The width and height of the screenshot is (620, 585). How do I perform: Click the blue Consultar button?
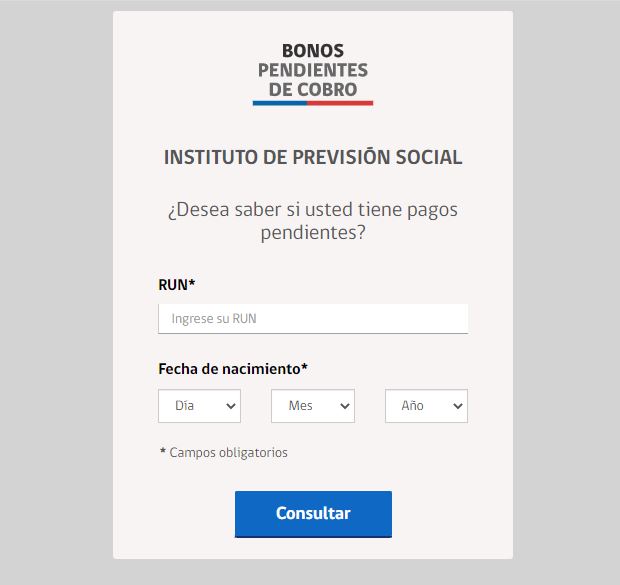point(313,514)
